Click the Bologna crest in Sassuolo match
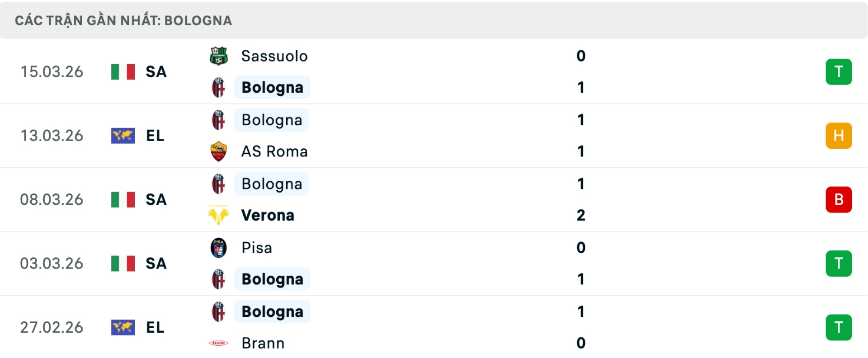 point(219,88)
